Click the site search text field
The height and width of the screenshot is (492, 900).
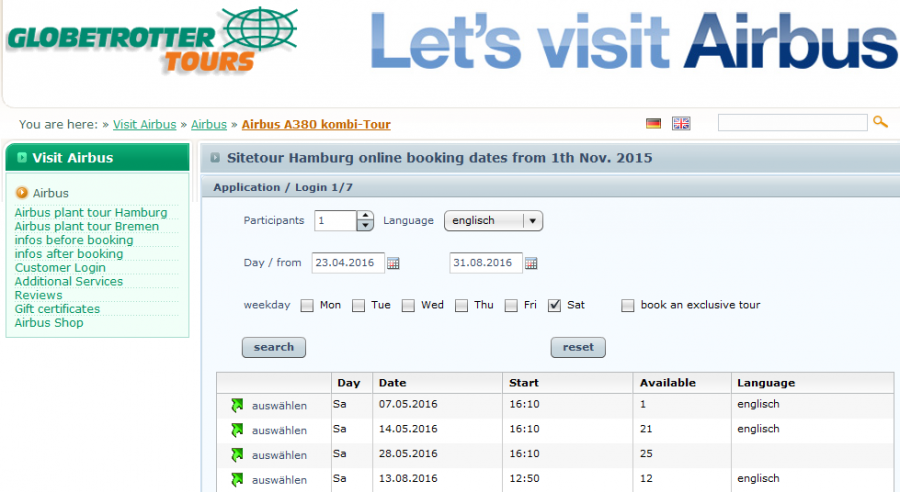792,123
